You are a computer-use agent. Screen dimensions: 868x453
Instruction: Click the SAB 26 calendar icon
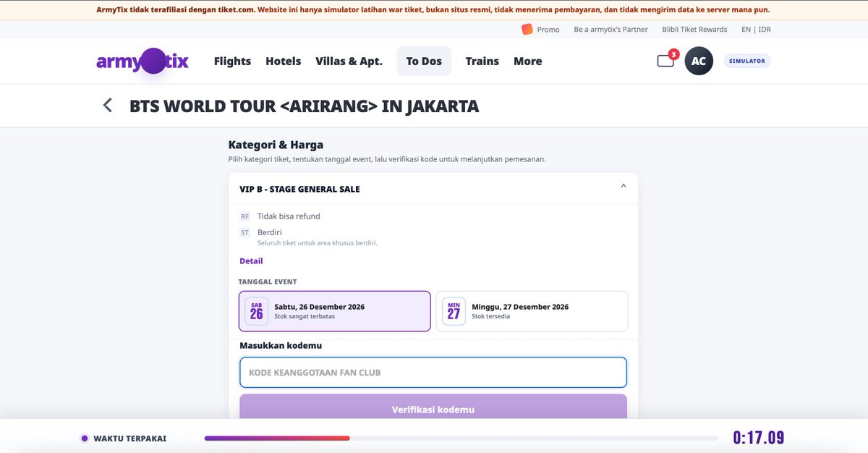pyautogui.click(x=257, y=311)
